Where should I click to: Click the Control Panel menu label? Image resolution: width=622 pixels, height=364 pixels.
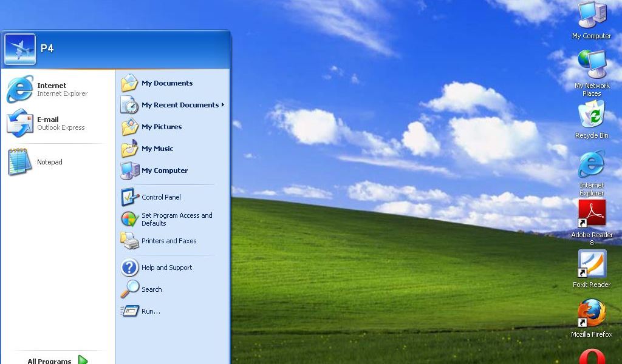(161, 197)
